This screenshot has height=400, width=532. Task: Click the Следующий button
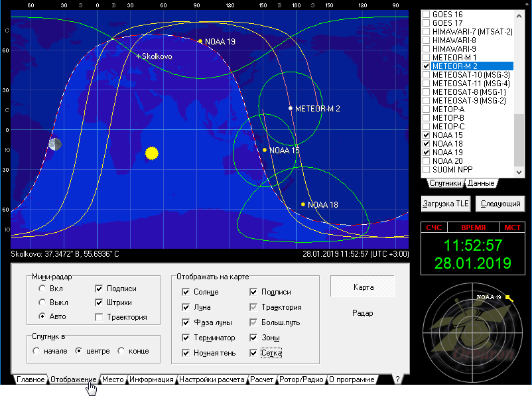[499, 204]
